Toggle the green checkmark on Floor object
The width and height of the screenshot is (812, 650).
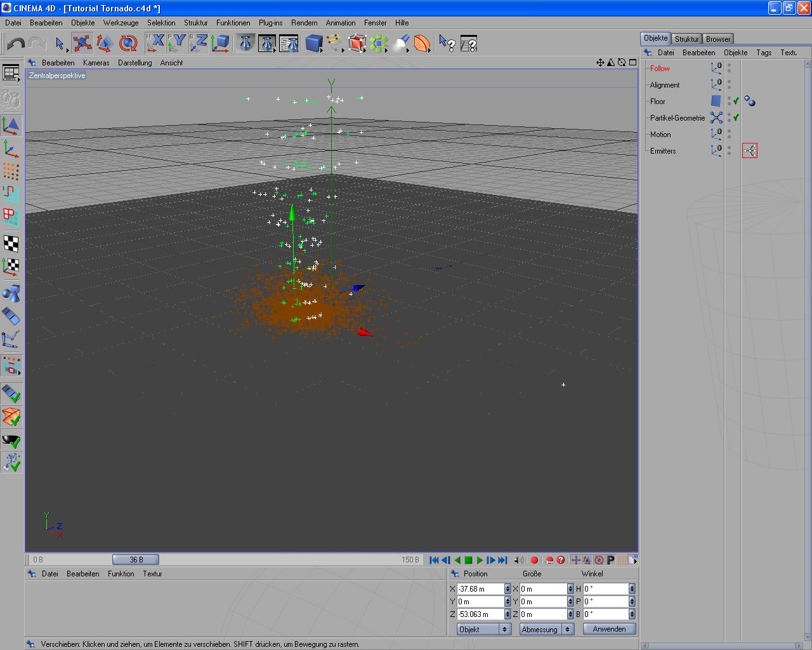coord(736,102)
